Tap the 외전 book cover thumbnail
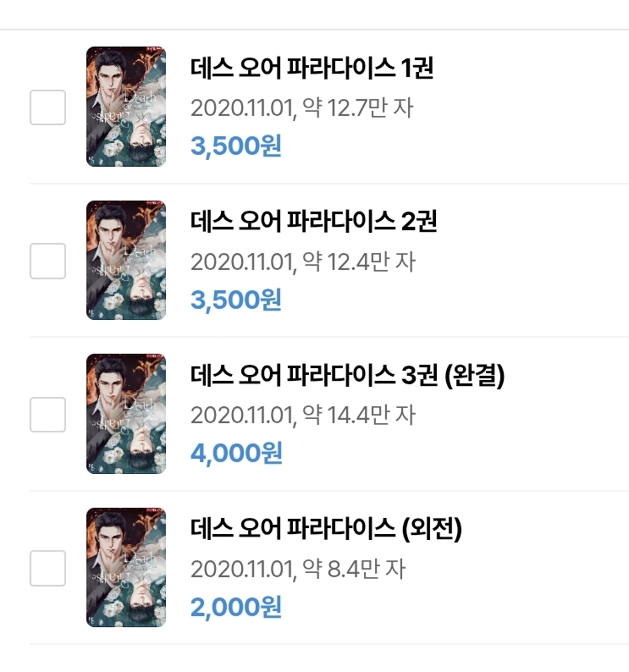 pos(126,567)
